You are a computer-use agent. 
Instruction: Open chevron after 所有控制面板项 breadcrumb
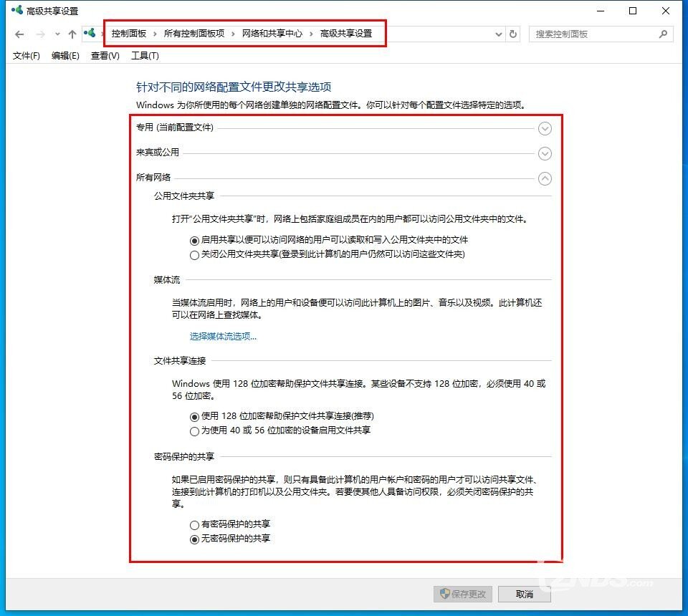tap(233, 34)
